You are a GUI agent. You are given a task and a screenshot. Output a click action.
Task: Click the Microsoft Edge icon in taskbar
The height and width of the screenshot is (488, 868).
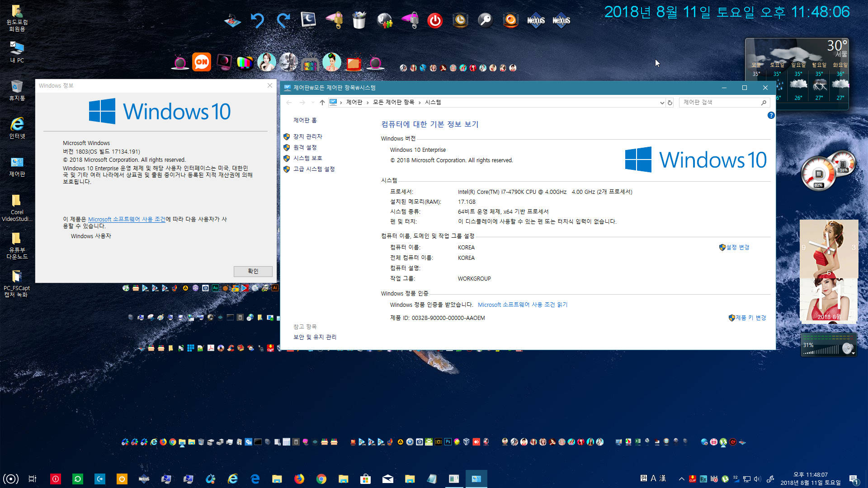pos(255,479)
